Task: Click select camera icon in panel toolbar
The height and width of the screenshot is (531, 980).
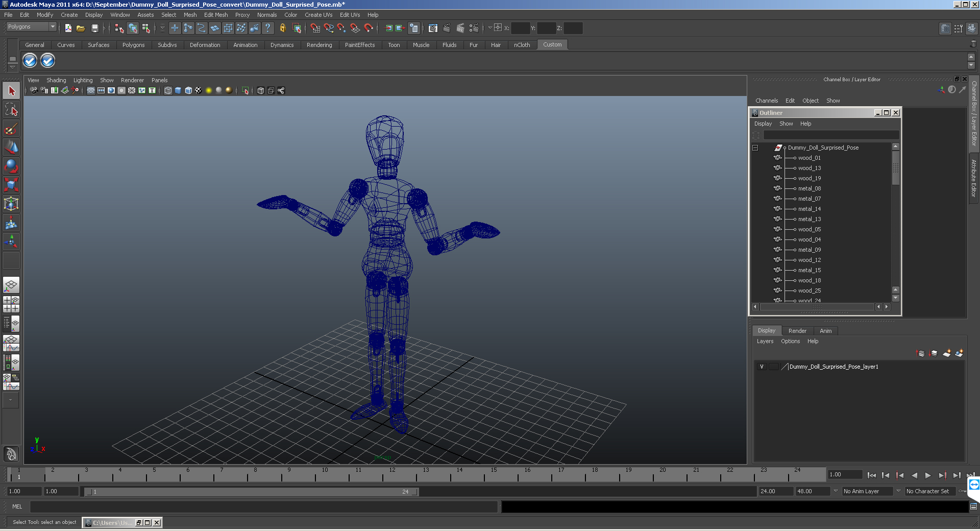Action: 34,90
